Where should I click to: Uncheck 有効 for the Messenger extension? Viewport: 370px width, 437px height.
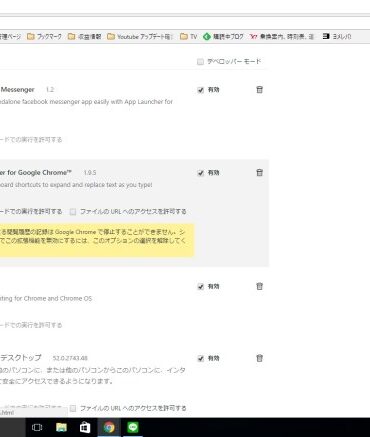tap(200, 90)
